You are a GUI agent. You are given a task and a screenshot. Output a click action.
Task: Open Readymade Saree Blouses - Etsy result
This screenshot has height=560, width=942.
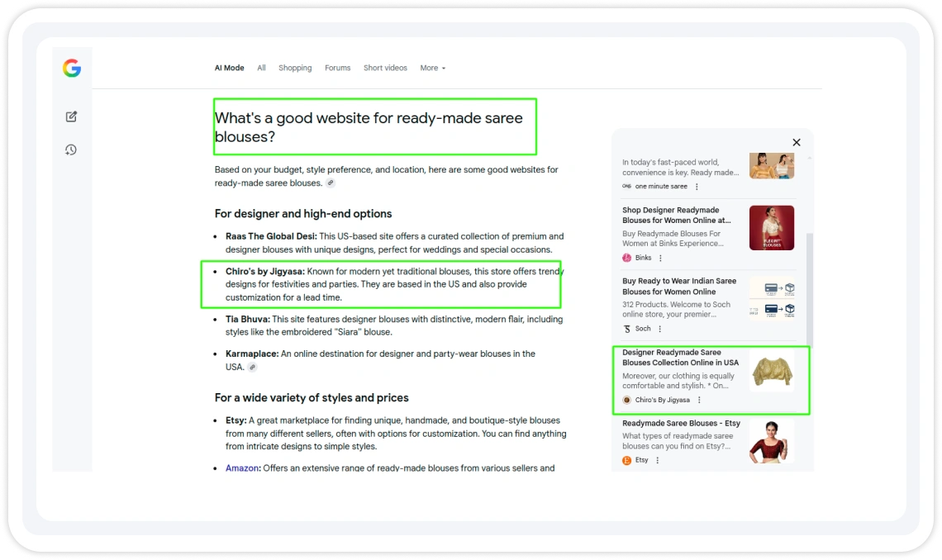681,423
